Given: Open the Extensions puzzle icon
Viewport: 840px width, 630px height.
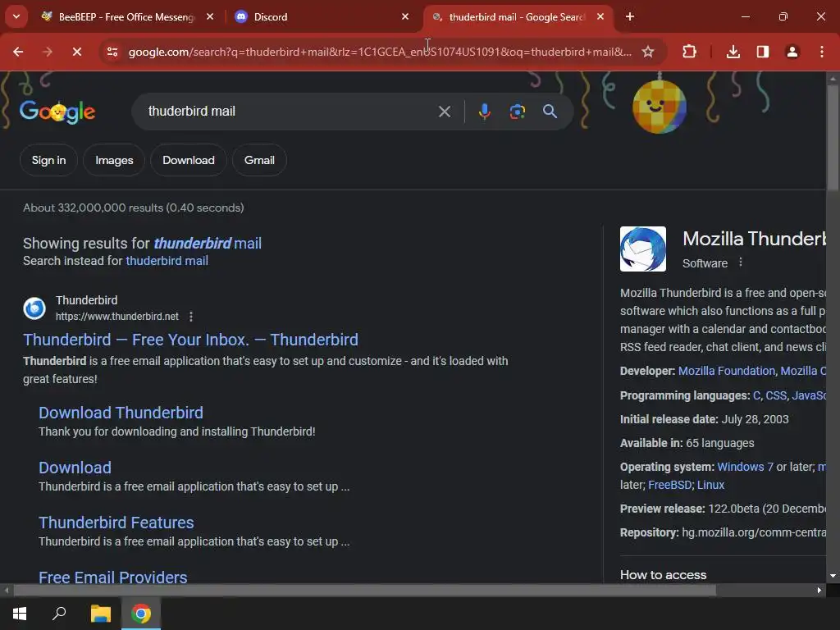Looking at the screenshot, I should 689,52.
